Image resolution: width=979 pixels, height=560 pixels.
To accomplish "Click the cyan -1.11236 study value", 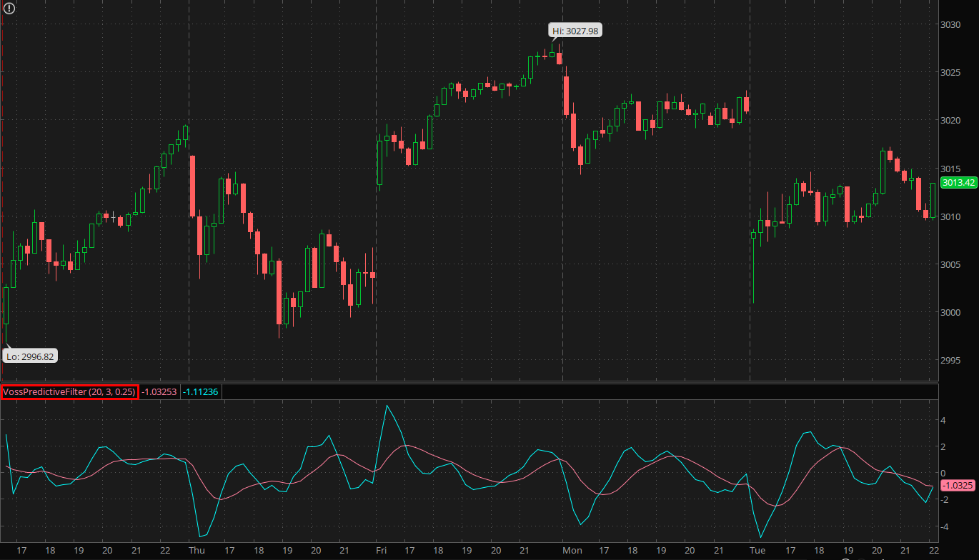I will click(202, 391).
